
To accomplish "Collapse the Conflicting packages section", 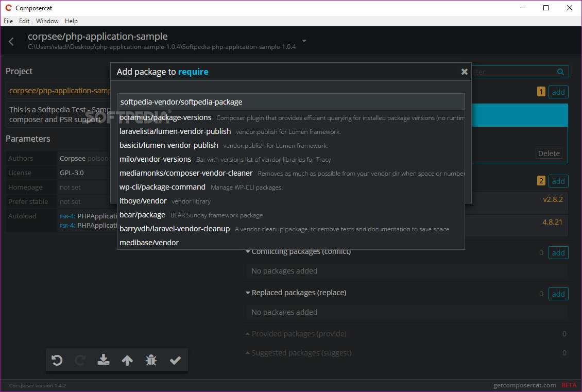I will pyautogui.click(x=248, y=252).
